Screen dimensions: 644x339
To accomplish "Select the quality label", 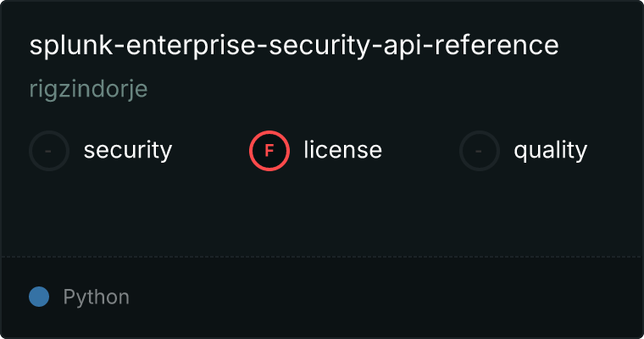I will click(x=550, y=151).
